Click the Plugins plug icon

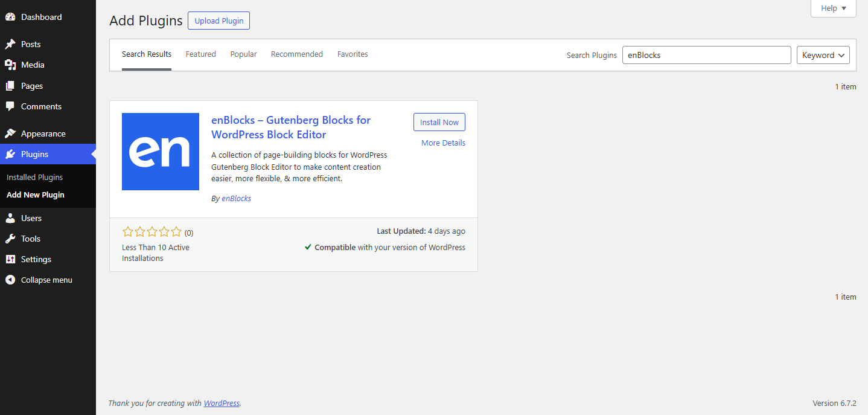(x=10, y=154)
